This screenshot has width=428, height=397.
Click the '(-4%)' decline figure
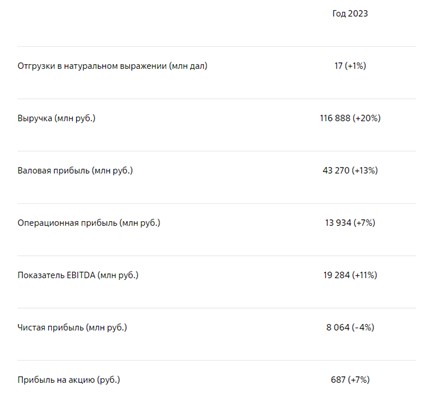coord(363,328)
